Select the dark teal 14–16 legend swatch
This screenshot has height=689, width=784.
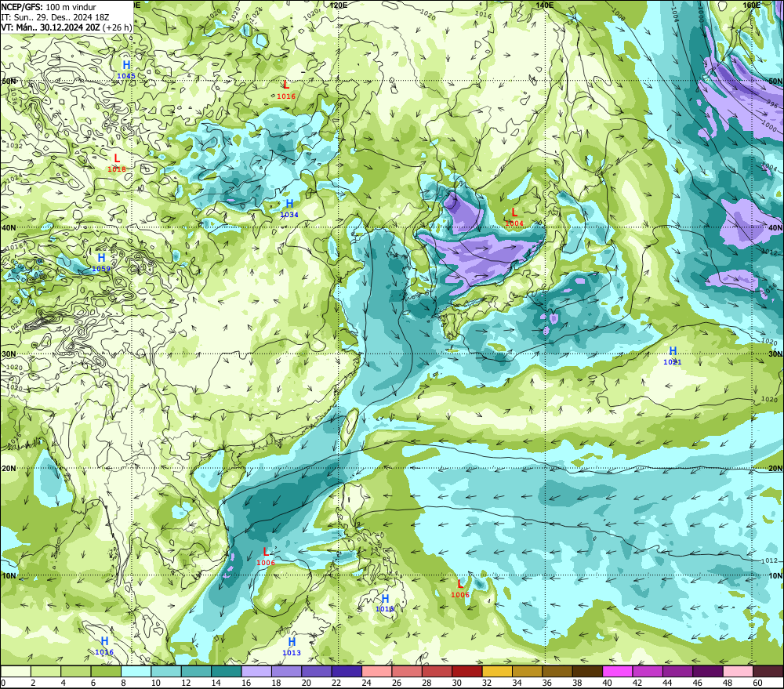227,671
